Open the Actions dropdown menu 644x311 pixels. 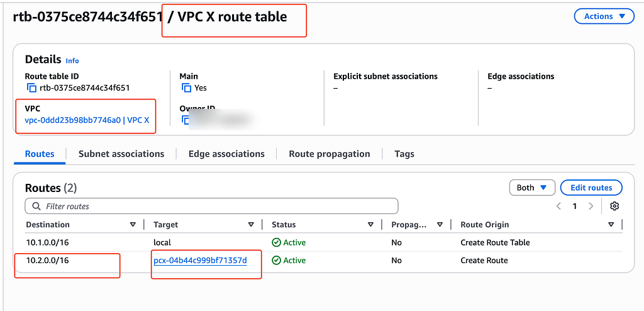coord(604,16)
